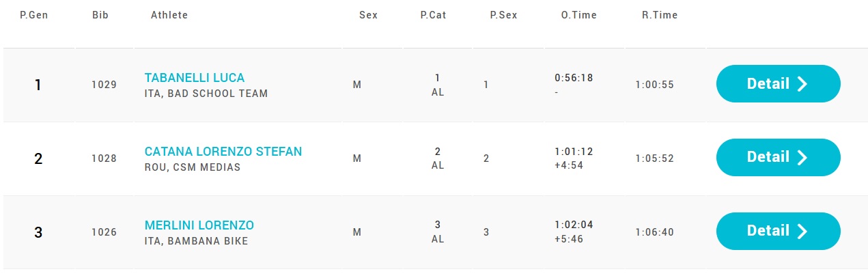
Task: Open athlete link TABANELLI LUCA
Action: (194, 78)
